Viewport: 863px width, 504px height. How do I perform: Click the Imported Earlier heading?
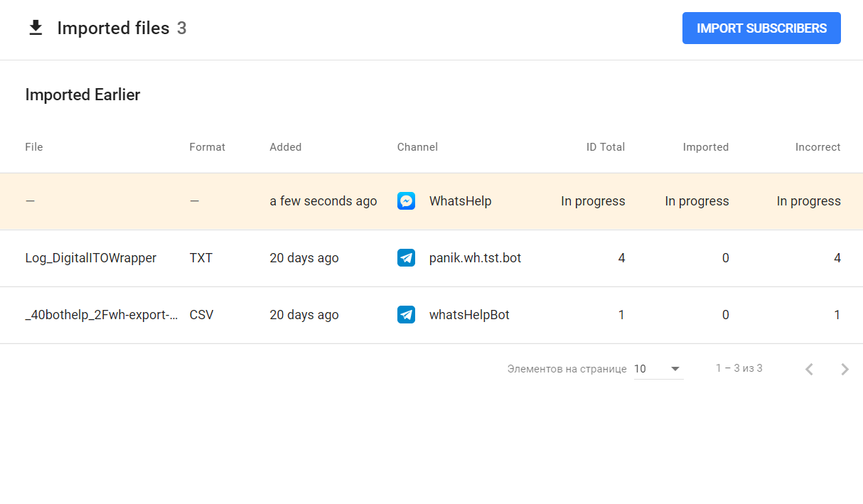(x=82, y=95)
